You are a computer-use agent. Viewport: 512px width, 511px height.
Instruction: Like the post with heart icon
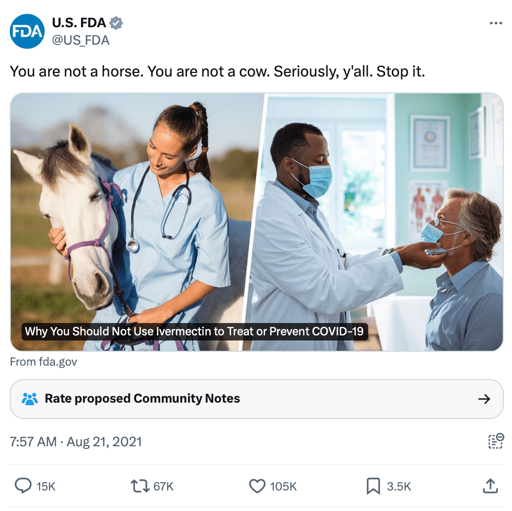pyautogui.click(x=257, y=486)
